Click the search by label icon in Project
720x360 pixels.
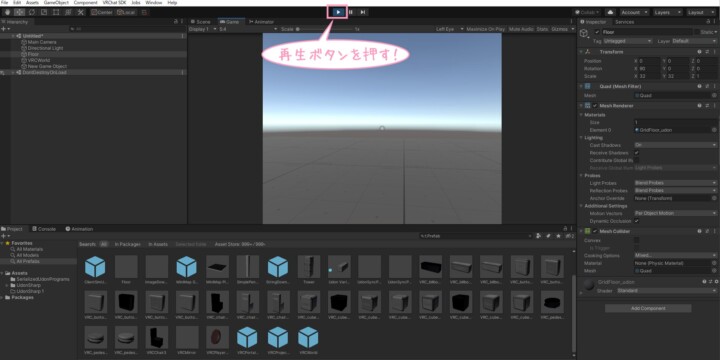(x=548, y=236)
